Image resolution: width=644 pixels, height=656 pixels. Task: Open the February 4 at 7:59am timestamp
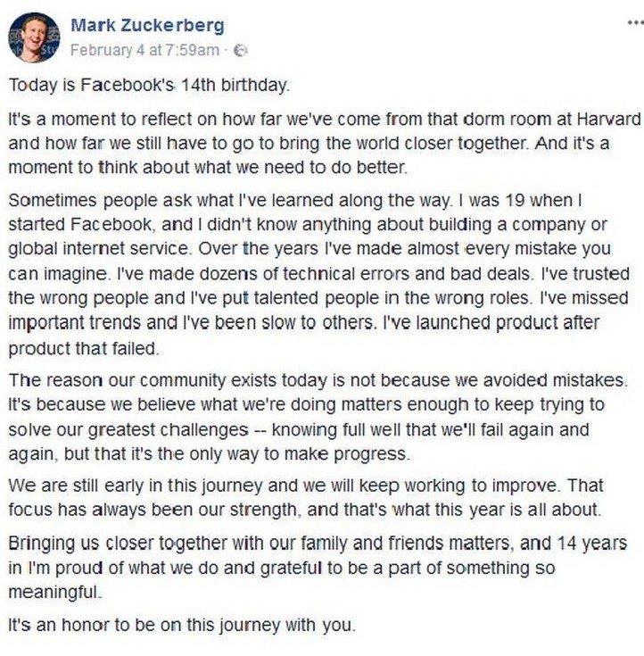[x=144, y=50]
